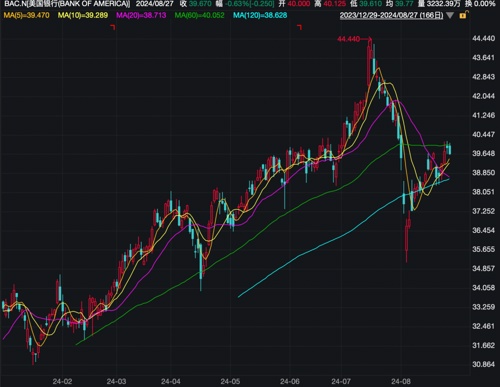This screenshot has width=500, height=387.
Task: Click the 2024/08/27 date in header
Action: tap(155, 4)
